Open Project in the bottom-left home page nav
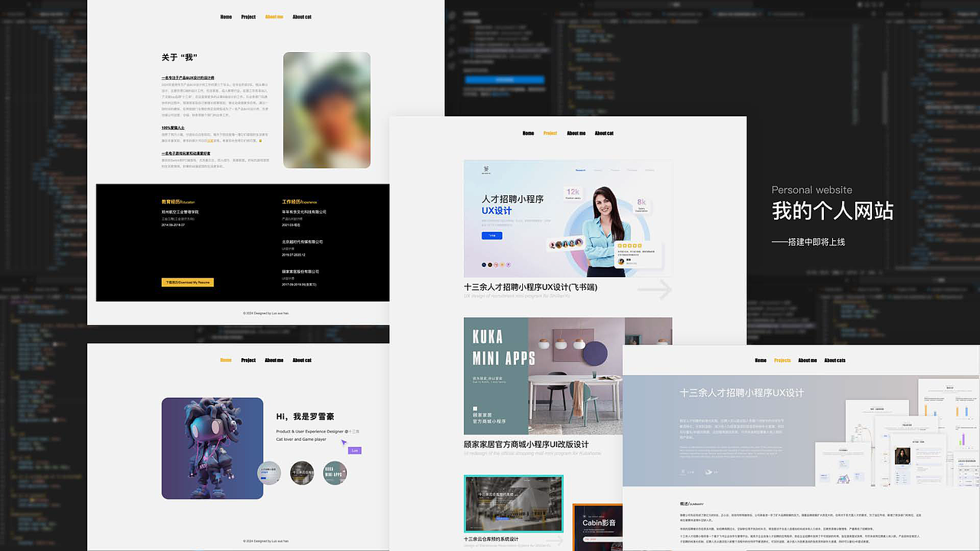This screenshot has height=551, width=980. point(248,360)
